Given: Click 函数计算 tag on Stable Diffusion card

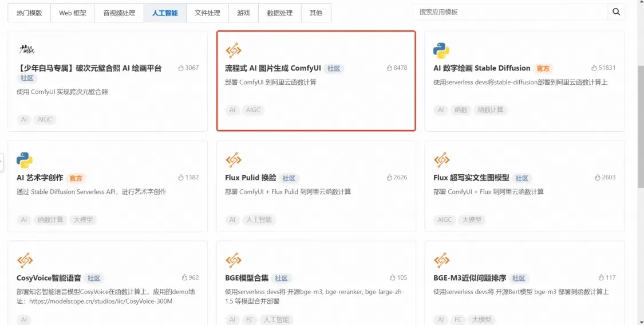Looking at the screenshot, I should pos(491,110).
